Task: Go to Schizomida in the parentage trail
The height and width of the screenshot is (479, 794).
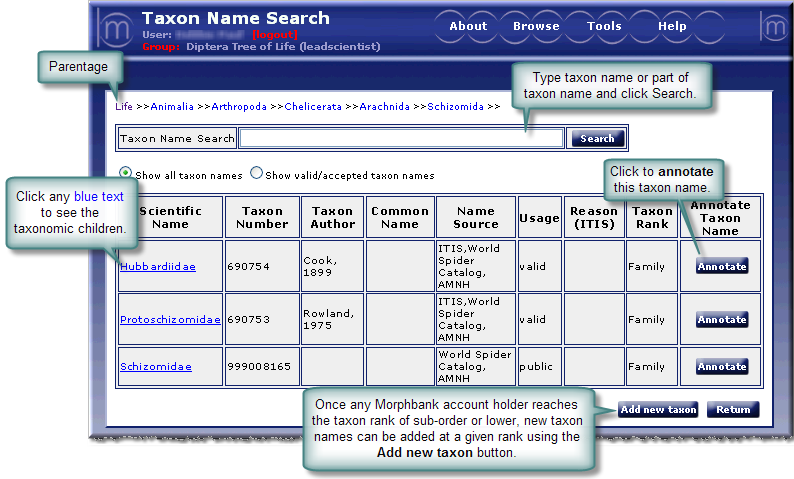Action: (x=455, y=106)
